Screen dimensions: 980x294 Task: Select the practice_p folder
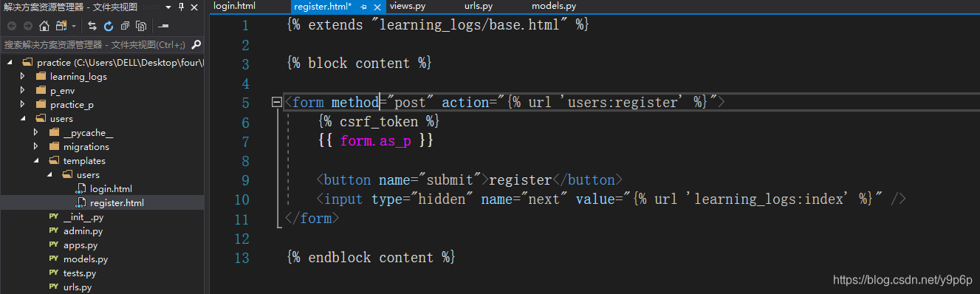click(x=72, y=104)
